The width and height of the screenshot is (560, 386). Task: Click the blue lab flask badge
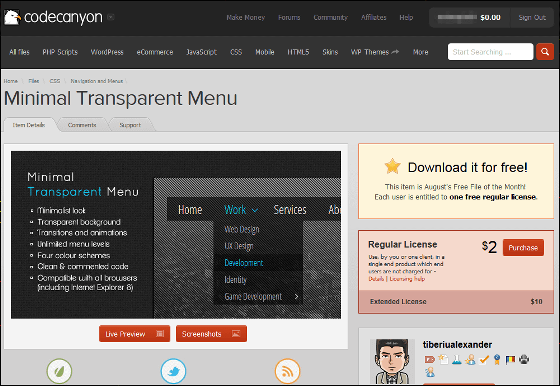pyautogui.click(x=457, y=359)
